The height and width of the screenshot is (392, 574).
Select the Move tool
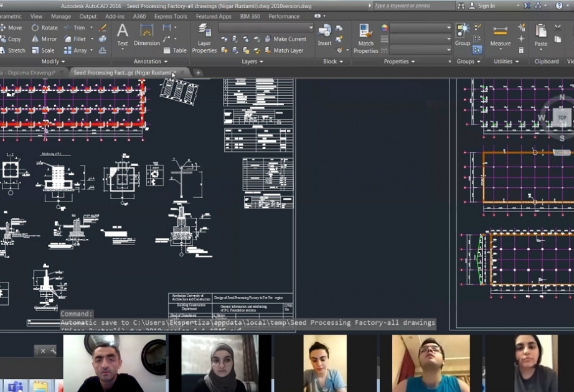(11, 27)
